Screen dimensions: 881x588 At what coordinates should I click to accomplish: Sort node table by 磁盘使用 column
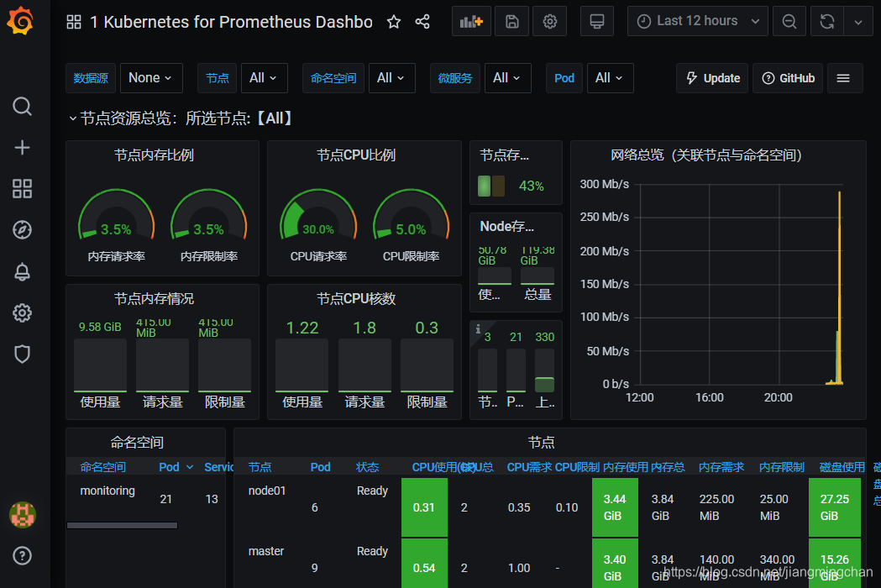click(842, 467)
